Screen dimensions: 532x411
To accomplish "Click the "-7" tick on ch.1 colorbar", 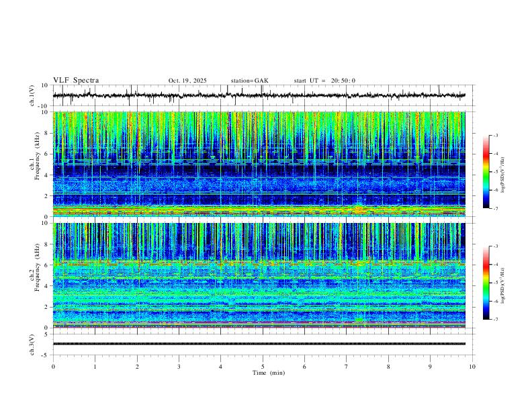I will 495,209.
